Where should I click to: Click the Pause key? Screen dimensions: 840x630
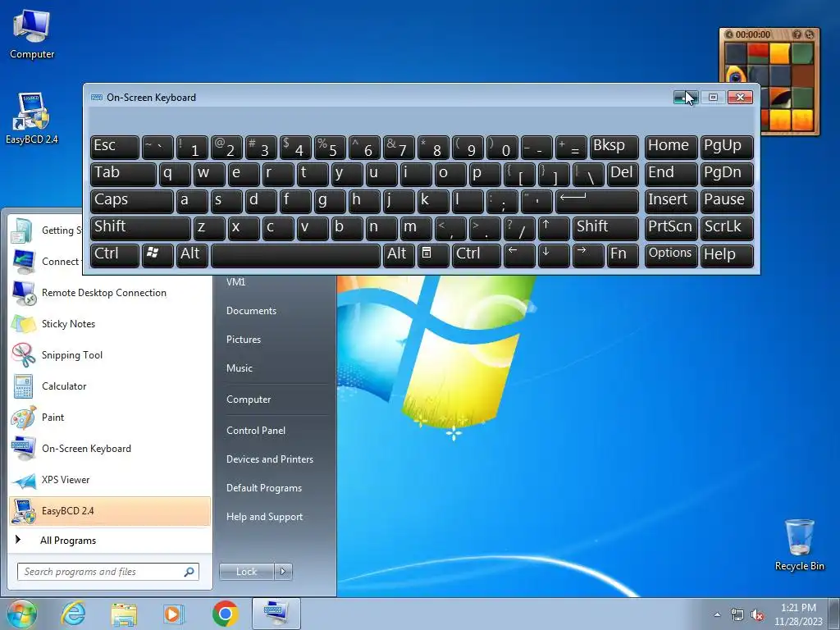pyautogui.click(x=727, y=201)
